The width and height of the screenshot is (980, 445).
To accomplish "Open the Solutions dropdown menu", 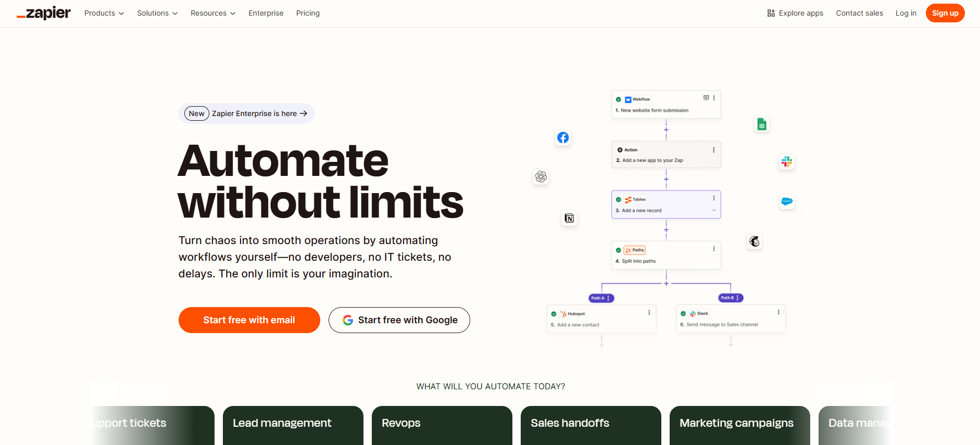I will tap(157, 13).
